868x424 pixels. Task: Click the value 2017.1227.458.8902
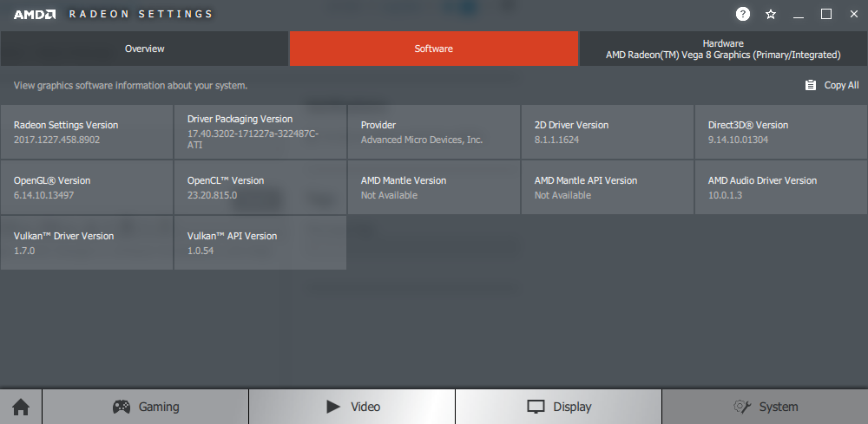(x=57, y=140)
